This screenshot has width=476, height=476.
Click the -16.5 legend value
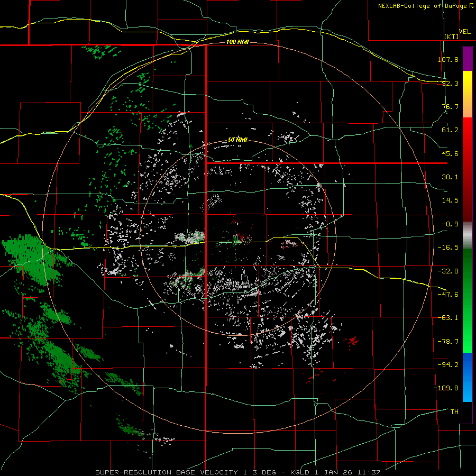pyautogui.click(x=448, y=248)
